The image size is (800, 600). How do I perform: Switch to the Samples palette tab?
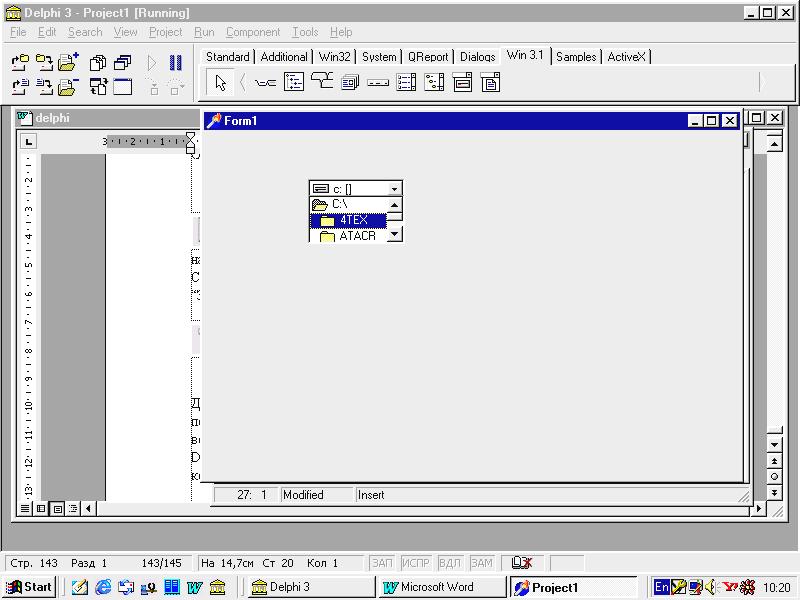576,57
